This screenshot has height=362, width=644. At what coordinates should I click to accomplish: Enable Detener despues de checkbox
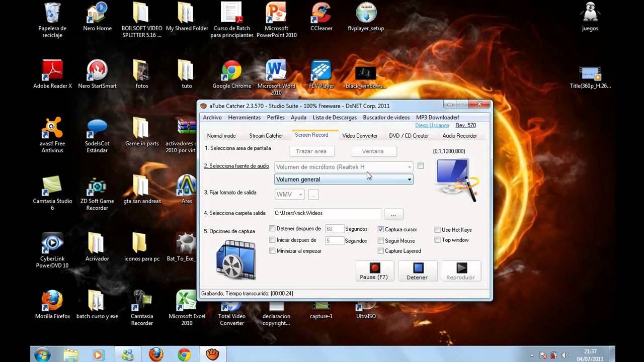tap(272, 229)
